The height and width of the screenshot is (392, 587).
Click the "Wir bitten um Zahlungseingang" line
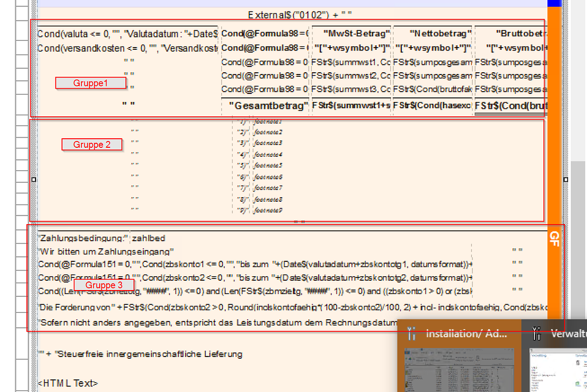[105, 252]
